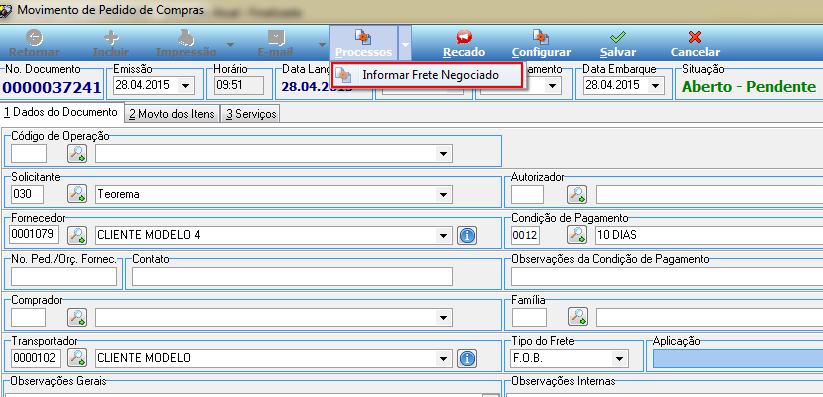The height and width of the screenshot is (397, 823).
Task: Click the Aplicação blue field
Action: [738, 358]
